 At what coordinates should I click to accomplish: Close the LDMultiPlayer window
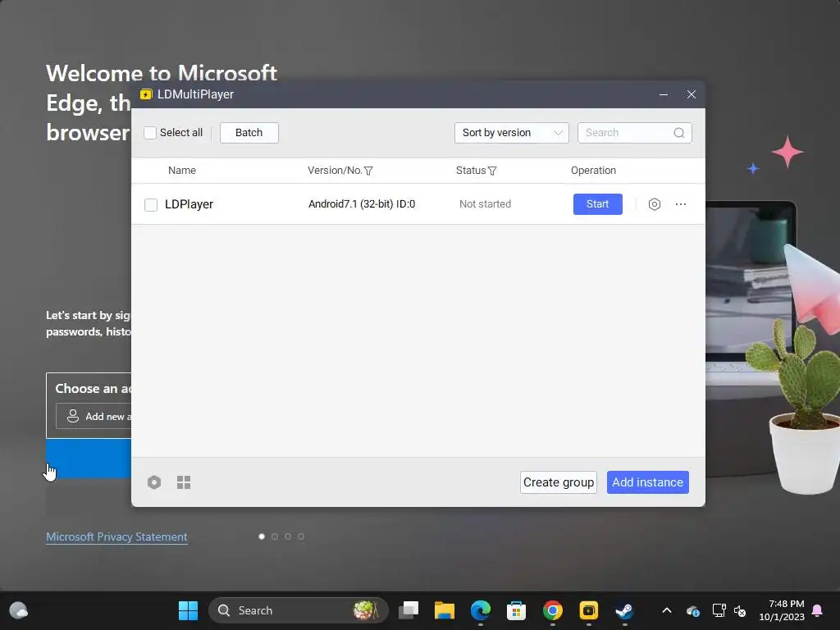[x=691, y=95]
